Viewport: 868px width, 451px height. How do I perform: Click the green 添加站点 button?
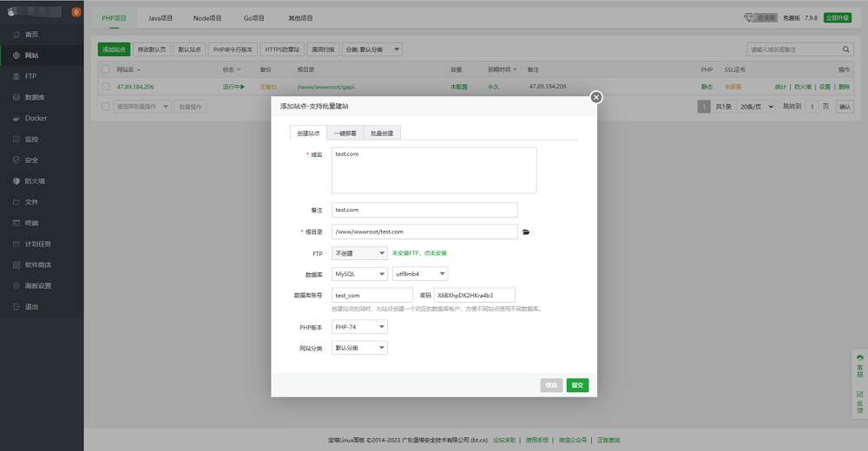tap(114, 49)
